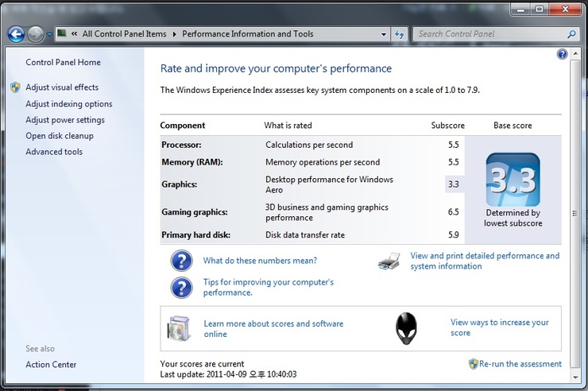Click the question icon beside performance tips
Image resolution: width=588 pixels, height=391 pixels.
181,288
